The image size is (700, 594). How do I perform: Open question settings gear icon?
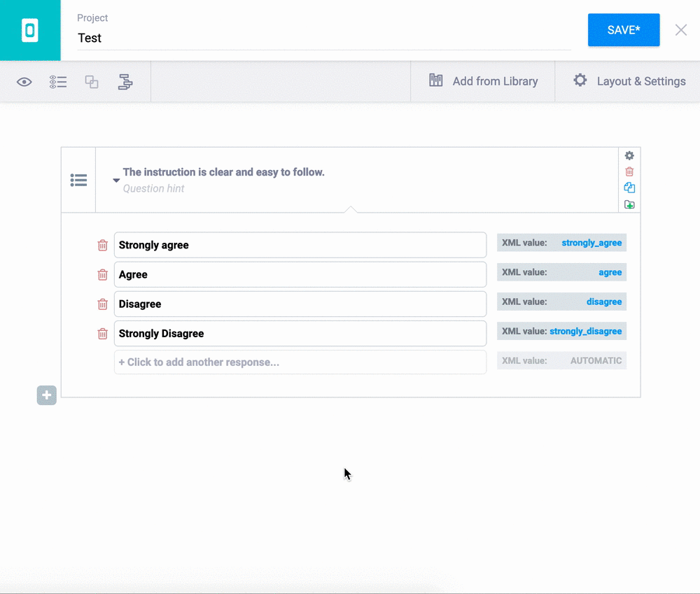click(629, 155)
